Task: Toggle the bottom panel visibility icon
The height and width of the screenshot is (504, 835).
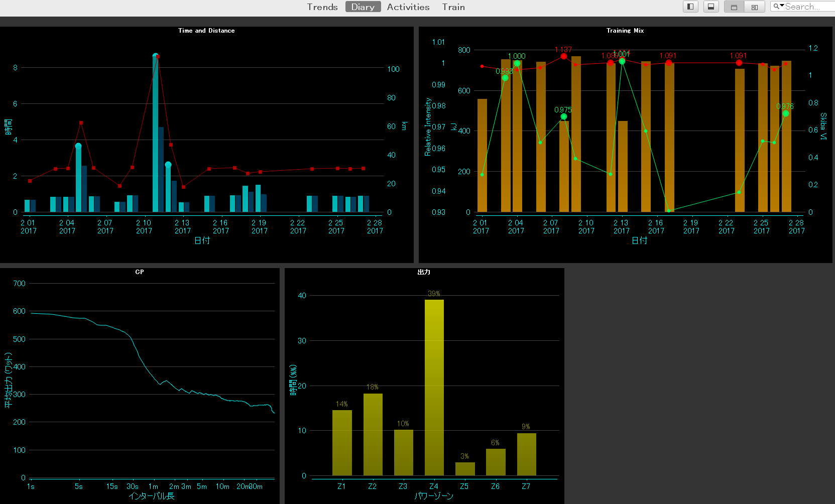Action: [x=711, y=7]
